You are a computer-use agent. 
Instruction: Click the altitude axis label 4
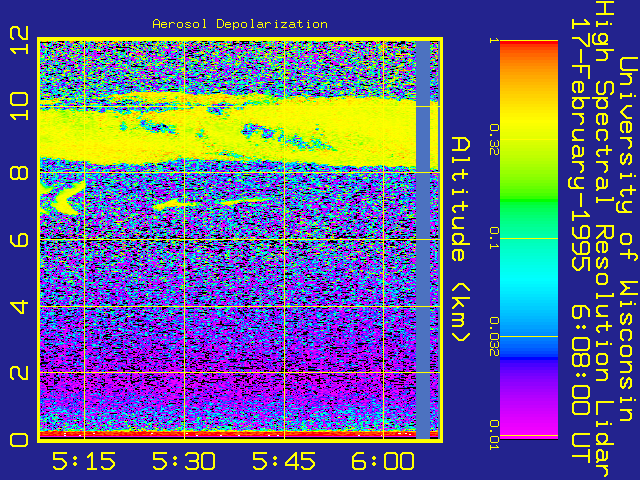click(20, 306)
